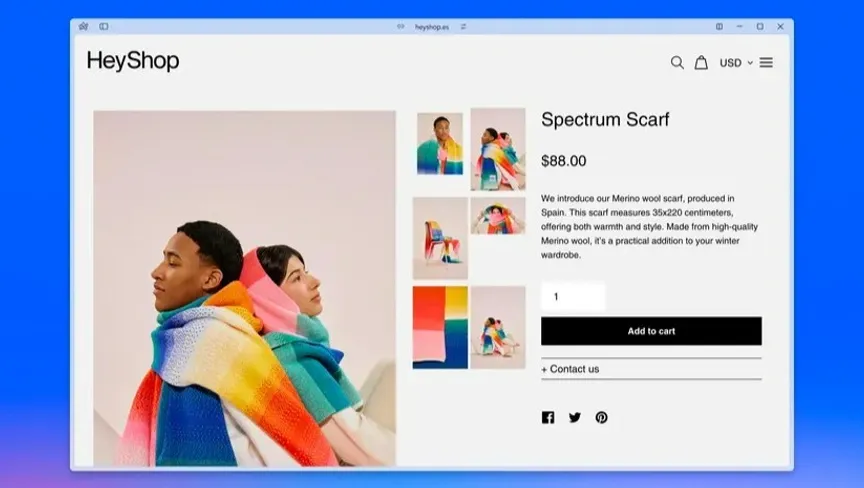The width and height of the screenshot is (864, 488).
Task: Open the shopping bag cart icon
Action: point(701,62)
